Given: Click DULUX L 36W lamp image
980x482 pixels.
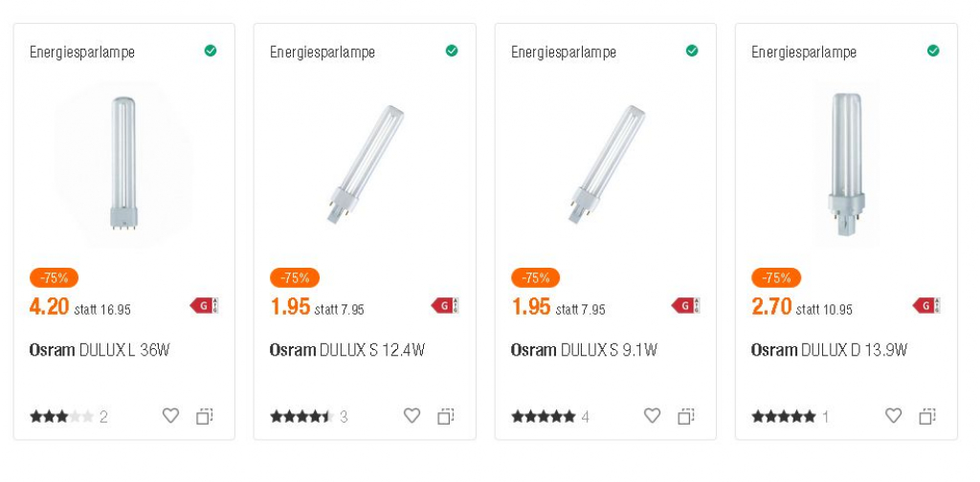Looking at the screenshot, I should 123,163.
